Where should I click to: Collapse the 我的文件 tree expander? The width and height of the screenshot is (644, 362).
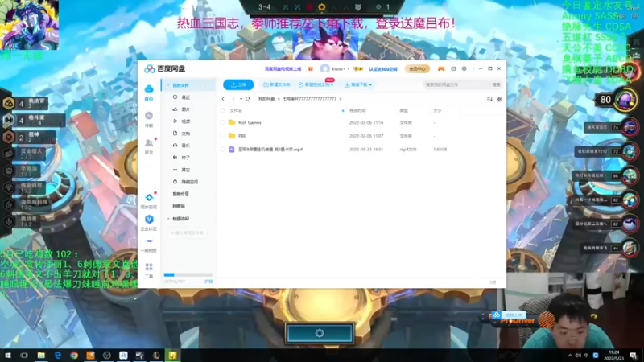pyautogui.click(x=168, y=85)
